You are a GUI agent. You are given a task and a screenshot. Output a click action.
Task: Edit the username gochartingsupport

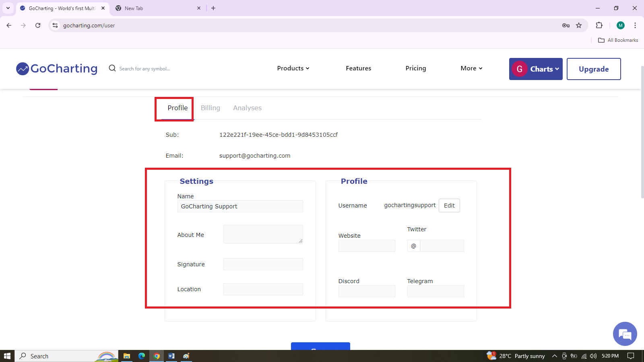(449, 205)
